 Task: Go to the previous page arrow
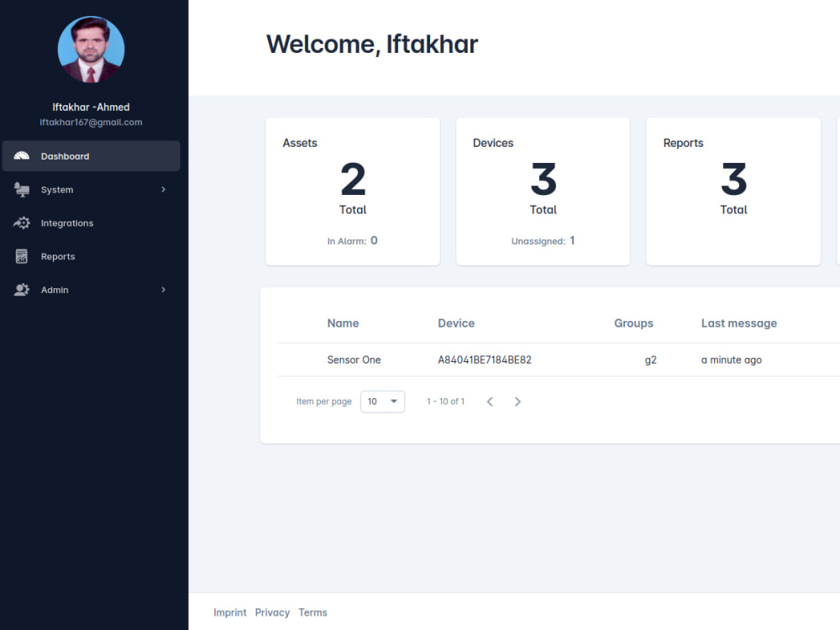click(x=490, y=402)
